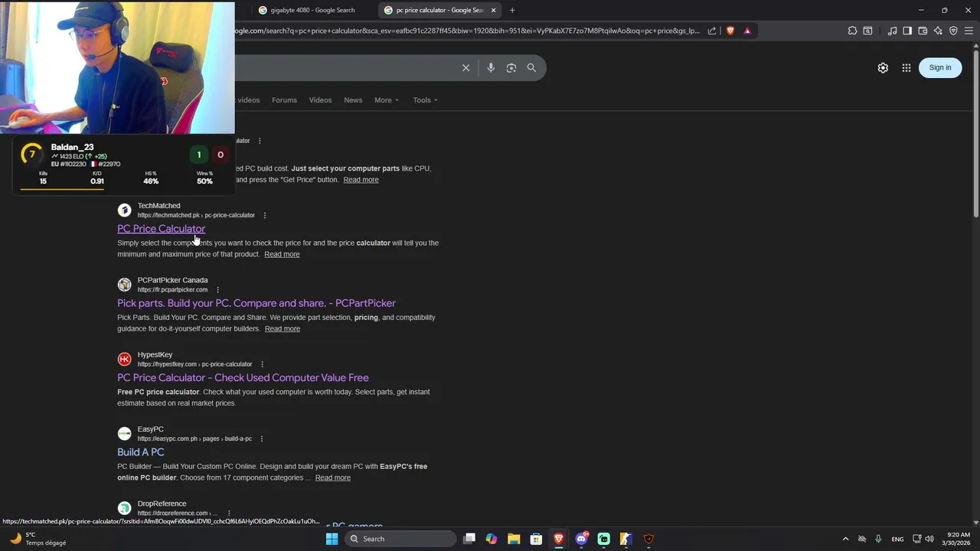The width and height of the screenshot is (980, 551).
Task: Click the DropReference site favicon
Action: click(124, 508)
